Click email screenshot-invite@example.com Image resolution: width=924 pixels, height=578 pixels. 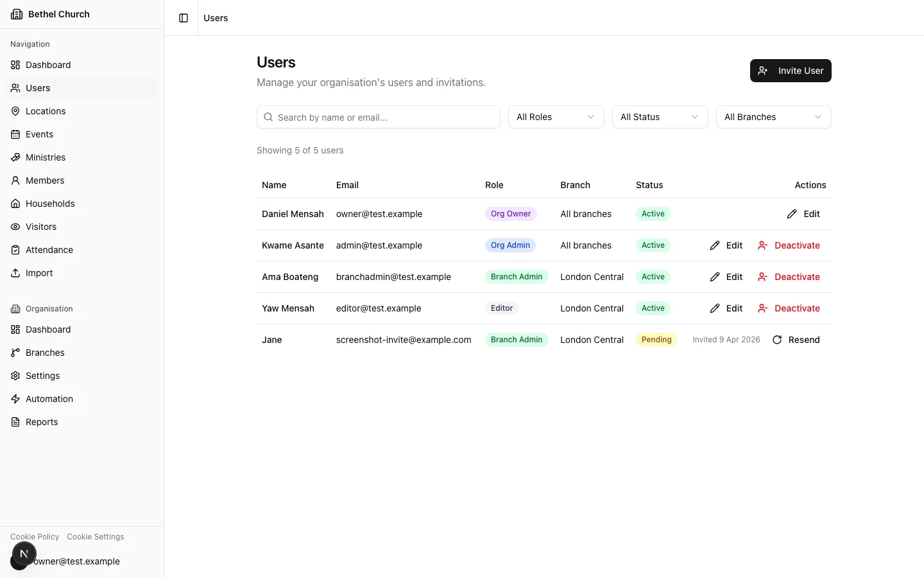(404, 340)
